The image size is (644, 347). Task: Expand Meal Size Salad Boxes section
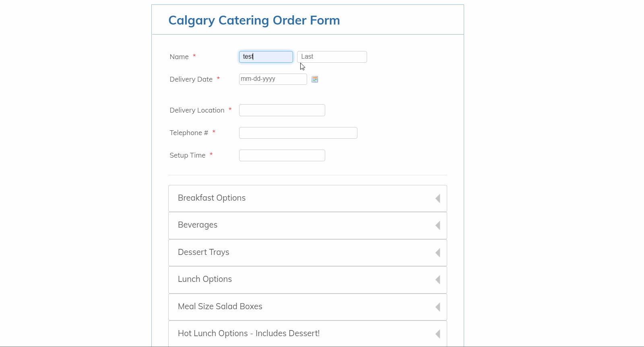click(x=308, y=306)
